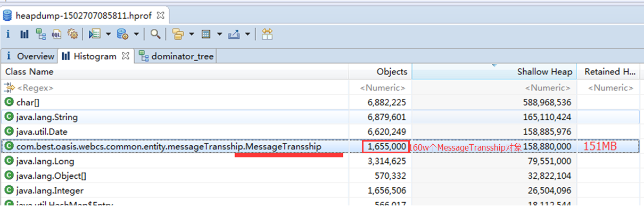Select the MessageTransship class row
This screenshot has height=207, width=644.
320,146
